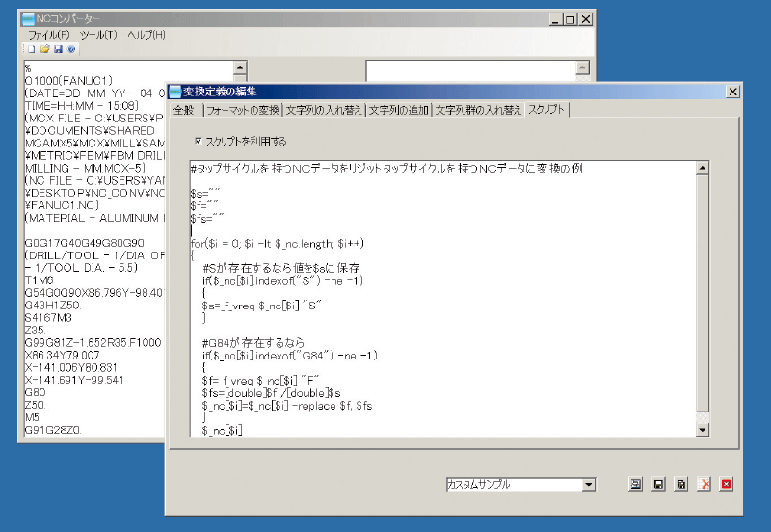Select the 文字列群の入れ替え tab
Screen dimensions: 771x532
[477, 110]
